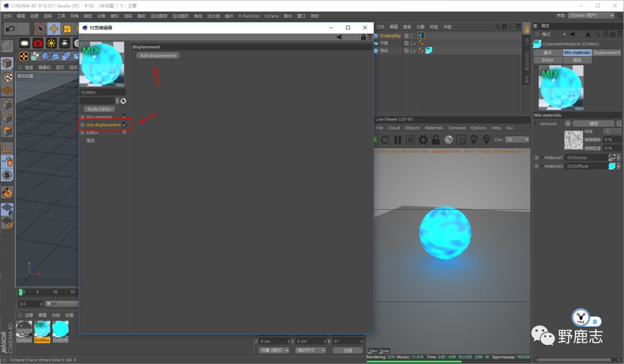Enable the Editor checkbox

coord(124,132)
